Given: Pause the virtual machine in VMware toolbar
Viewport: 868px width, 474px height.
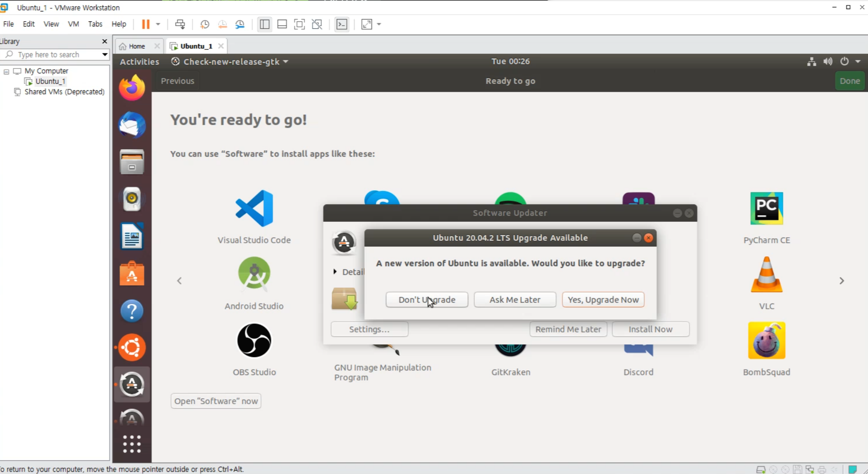Looking at the screenshot, I should (x=146, y=24).
